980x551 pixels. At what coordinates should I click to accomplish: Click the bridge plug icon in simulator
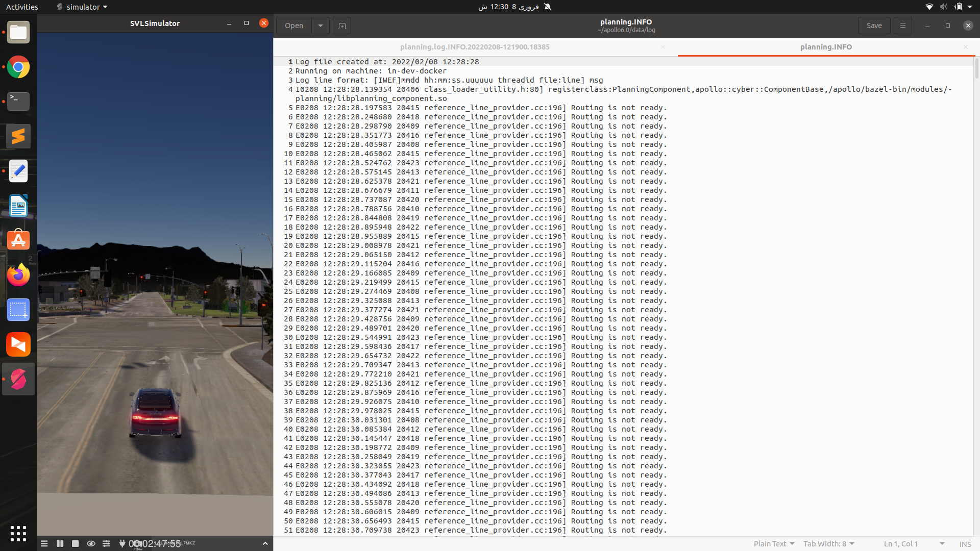(x=122, y=543)
